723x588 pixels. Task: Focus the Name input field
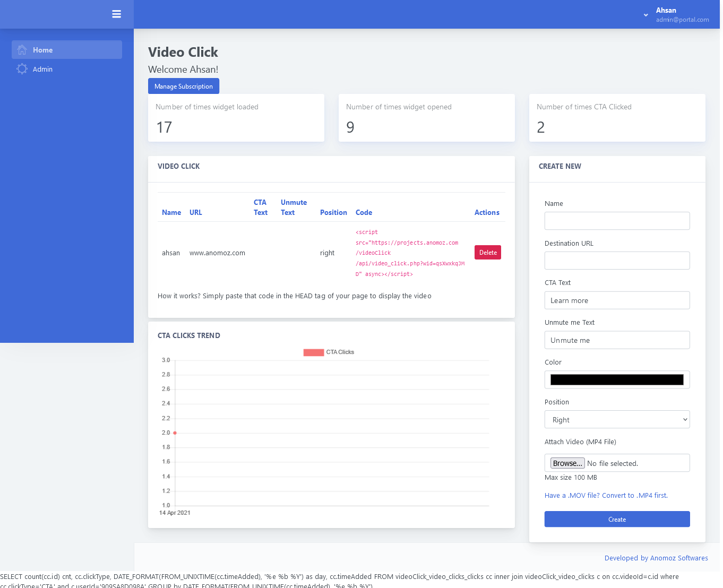pos(617,221)
